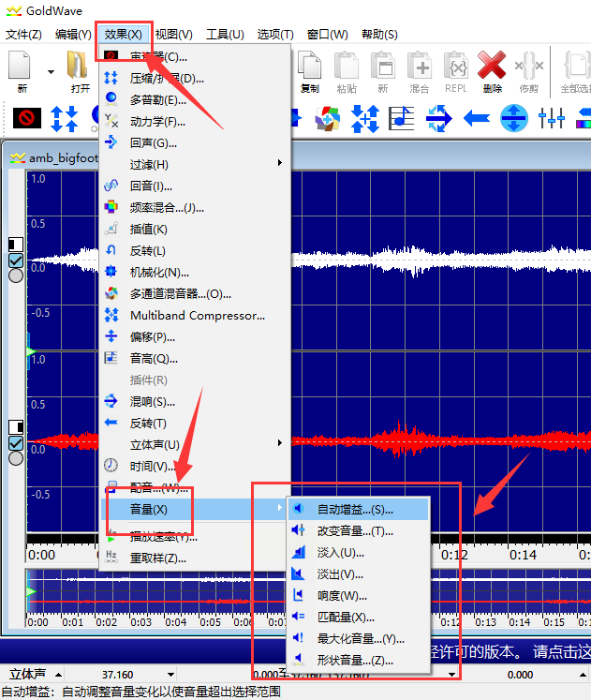The image size is (591, 700).
Task: Toggle the white left channel checkbox
Action: click(16, 261)
